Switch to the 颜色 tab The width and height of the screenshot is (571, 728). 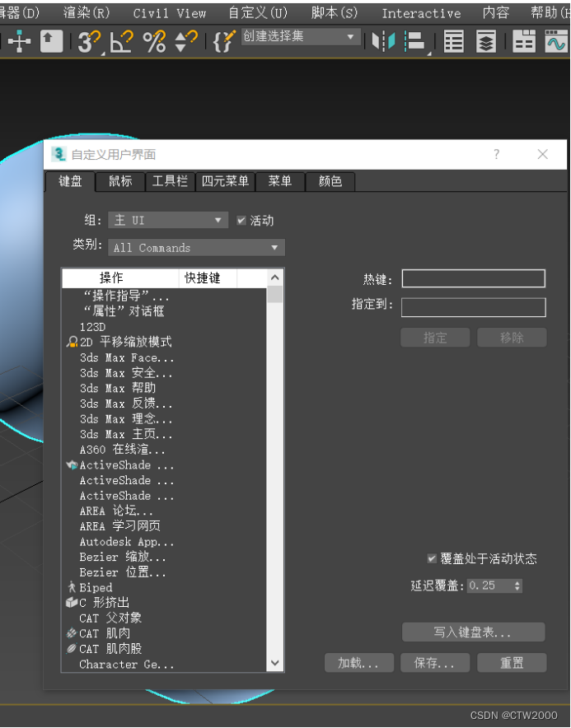tap(330, 181)
